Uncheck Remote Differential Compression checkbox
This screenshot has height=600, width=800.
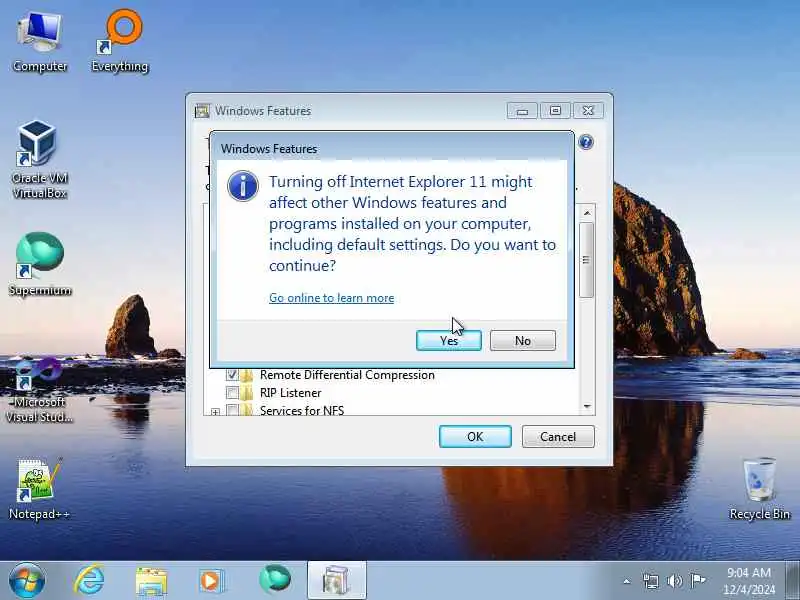tap(232, 375)
